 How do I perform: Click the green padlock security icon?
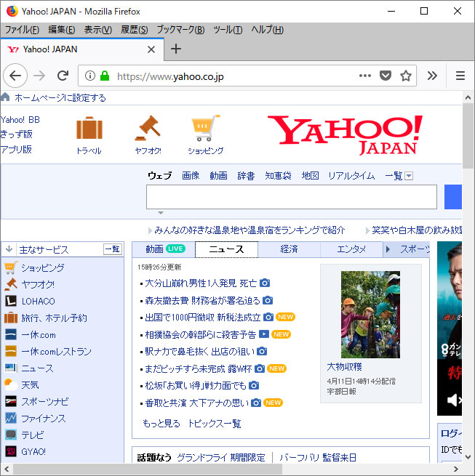pyautogui.click(x=105, y=76)
